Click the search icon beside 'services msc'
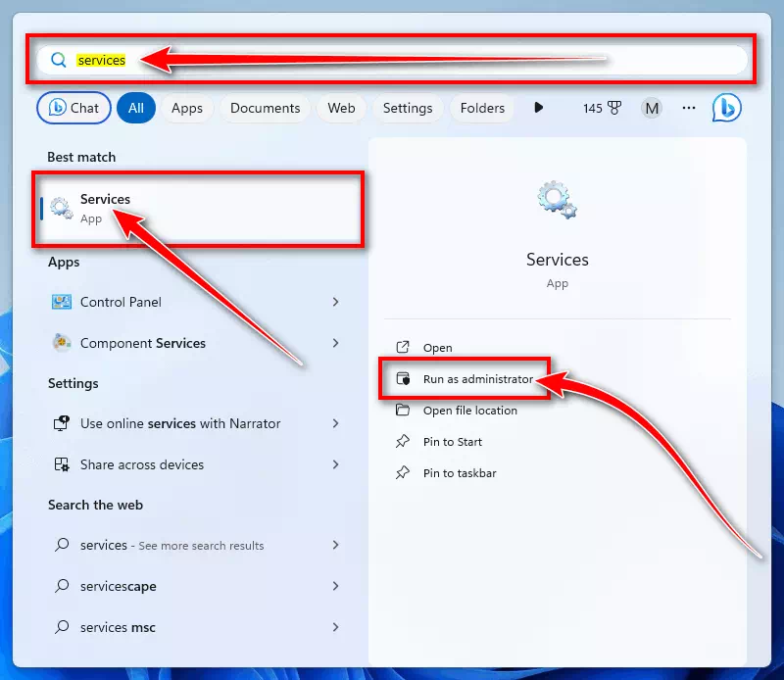The height and width of the screenshot is (680, 784). (62, 626)
